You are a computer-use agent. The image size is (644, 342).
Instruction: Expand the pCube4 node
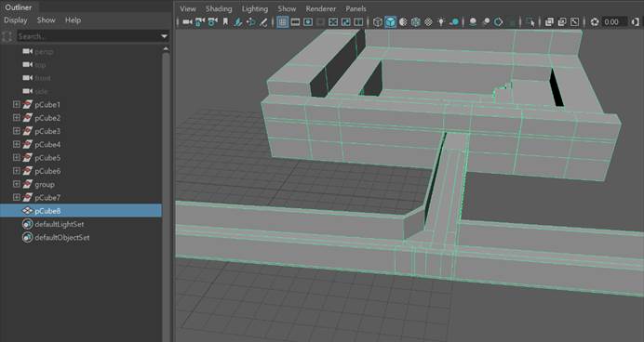pyautogui.click(x=17, y=144)
